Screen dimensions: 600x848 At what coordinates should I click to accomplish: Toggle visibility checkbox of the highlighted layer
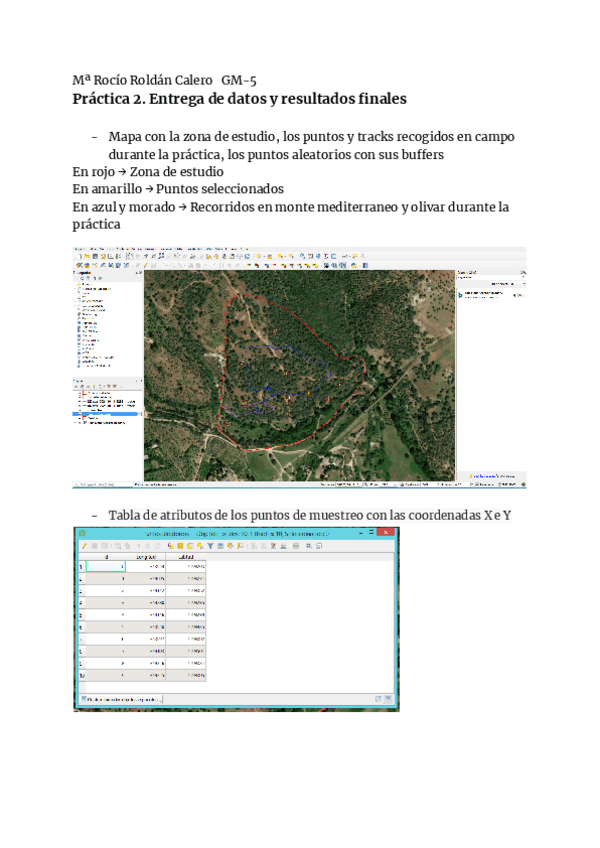pos(78,412)
